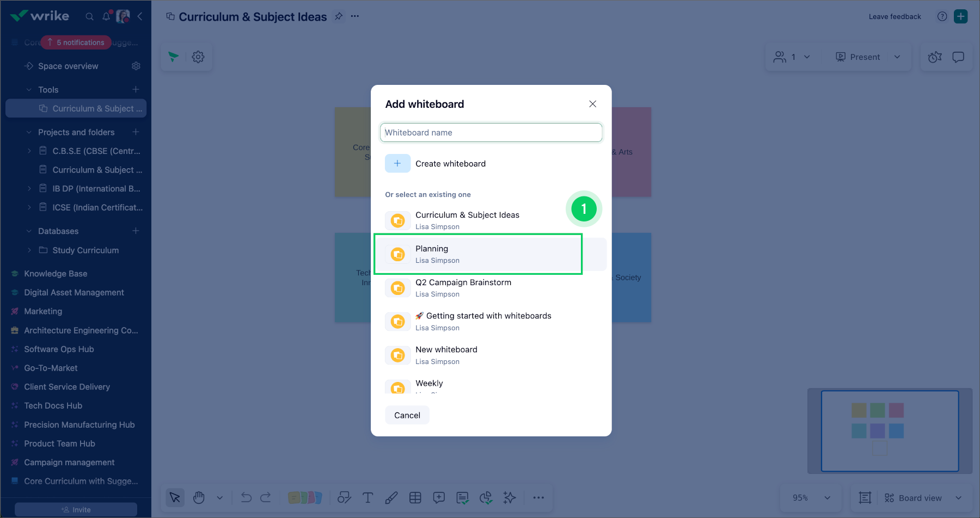Viewport: 980px width, 518px height.
Task: Select the Text tool
Action: [x=368, y=497]
